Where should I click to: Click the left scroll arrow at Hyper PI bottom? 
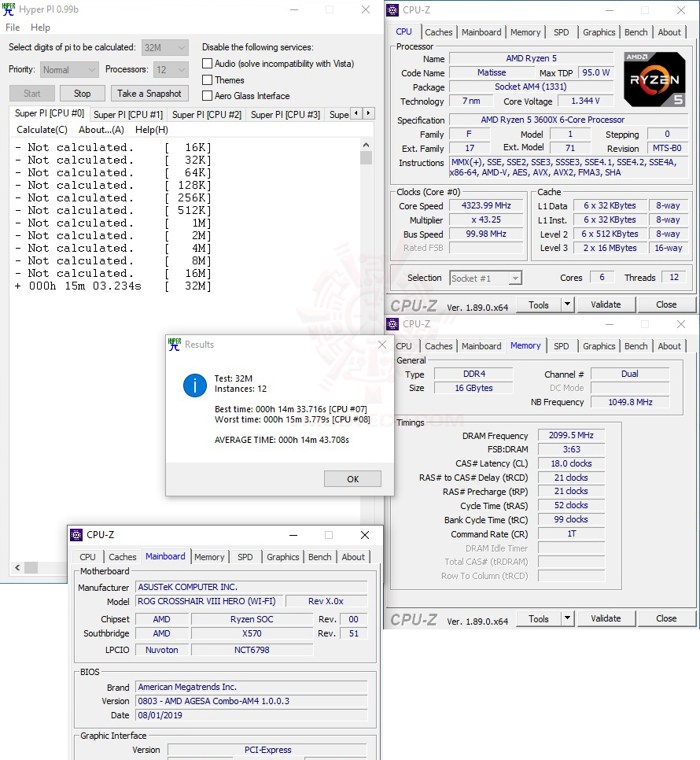coord(16,567)
